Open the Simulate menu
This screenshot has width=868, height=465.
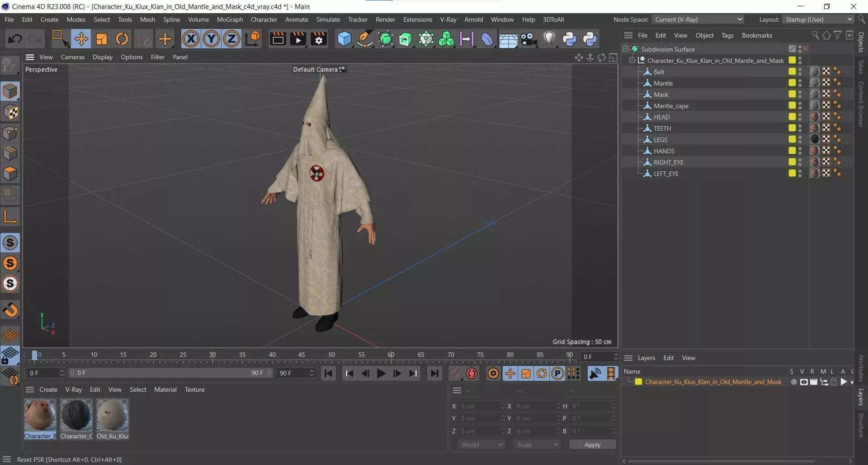point(328,19)
